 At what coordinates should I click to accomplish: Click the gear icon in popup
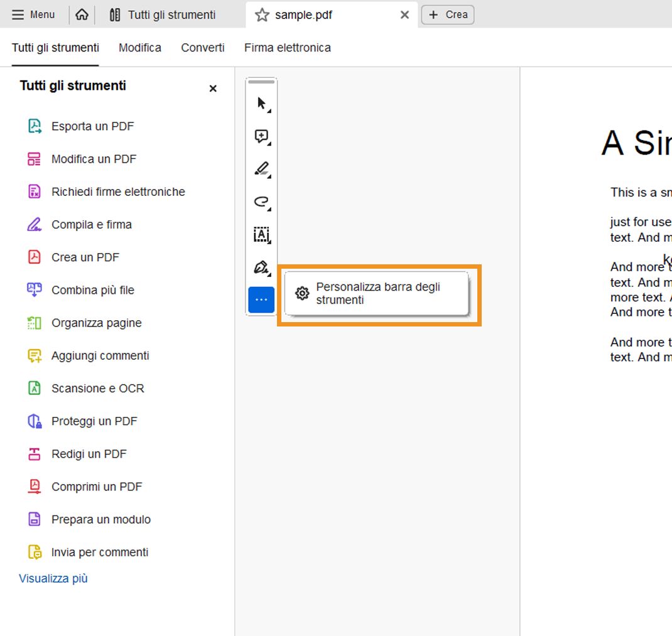(302, 294)
